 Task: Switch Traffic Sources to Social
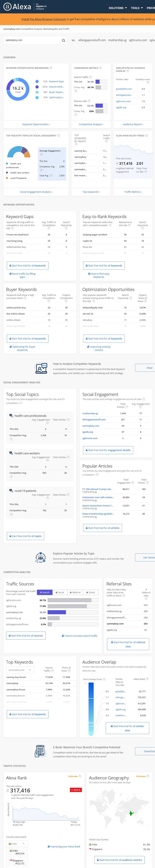click(x=60, y=592)
